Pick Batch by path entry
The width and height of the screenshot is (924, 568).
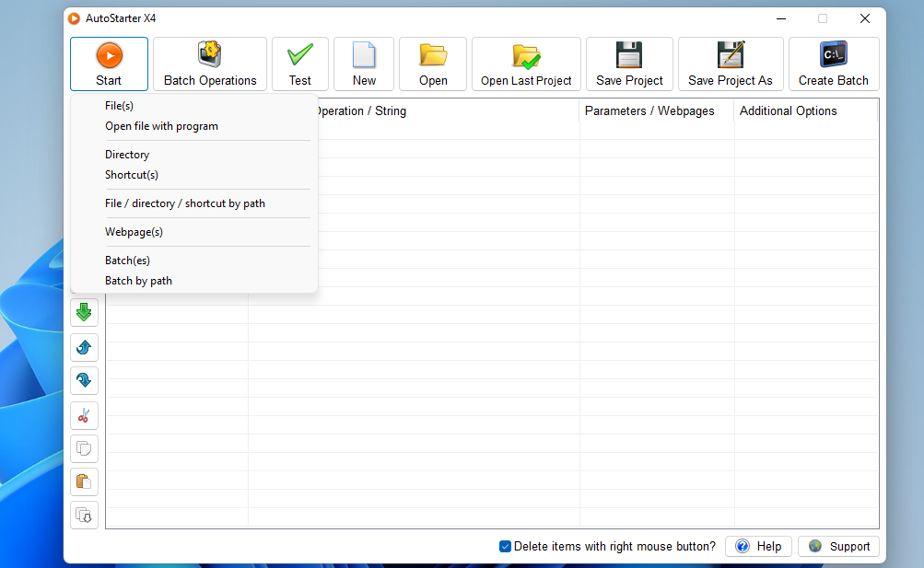(138, 280)
